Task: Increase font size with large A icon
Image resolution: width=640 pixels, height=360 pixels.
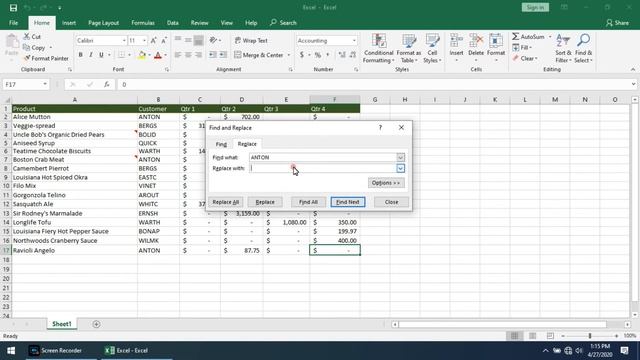Action: coord(153,40)
